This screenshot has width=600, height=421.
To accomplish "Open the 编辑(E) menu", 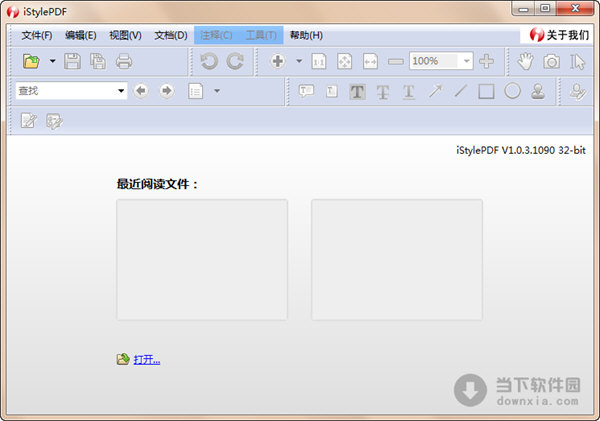I will point(81,35).
